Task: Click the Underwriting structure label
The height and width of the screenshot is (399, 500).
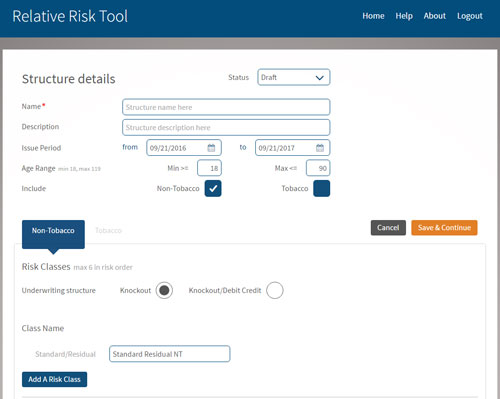Action: click(59, 290)
